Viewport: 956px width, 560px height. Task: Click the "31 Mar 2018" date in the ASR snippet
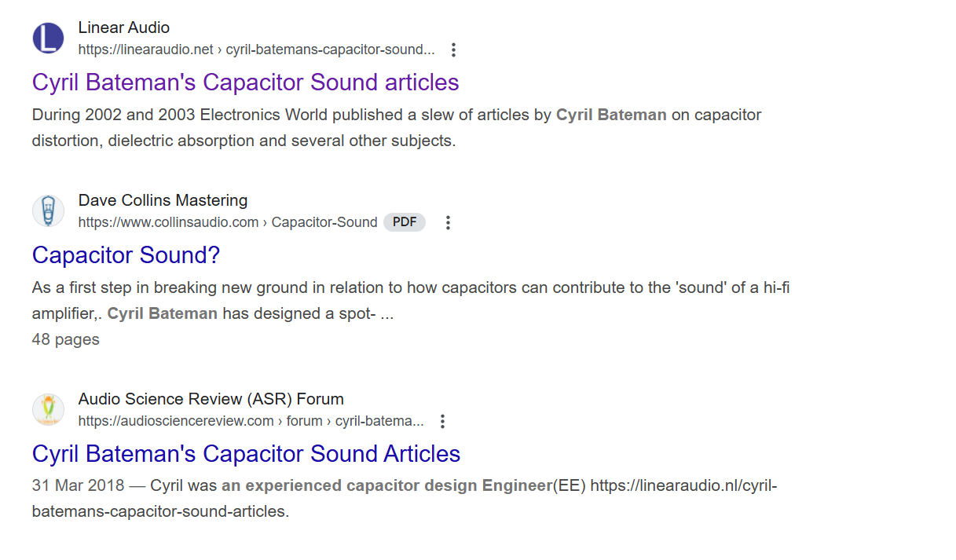[x=78, y=485]
